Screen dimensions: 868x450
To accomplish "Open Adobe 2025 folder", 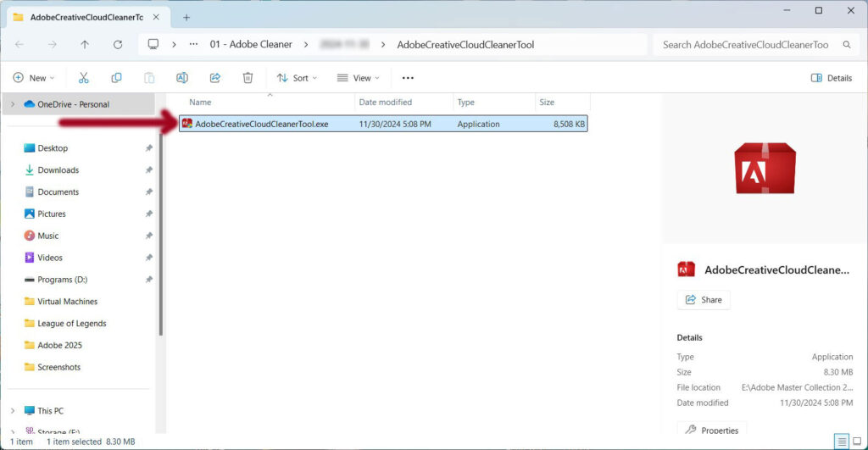I will (x=59, y=345).
